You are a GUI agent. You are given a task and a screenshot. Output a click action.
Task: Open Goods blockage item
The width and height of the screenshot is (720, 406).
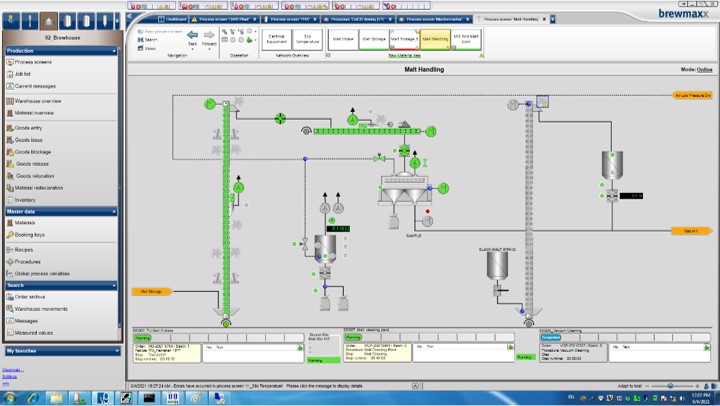[37, 151]
